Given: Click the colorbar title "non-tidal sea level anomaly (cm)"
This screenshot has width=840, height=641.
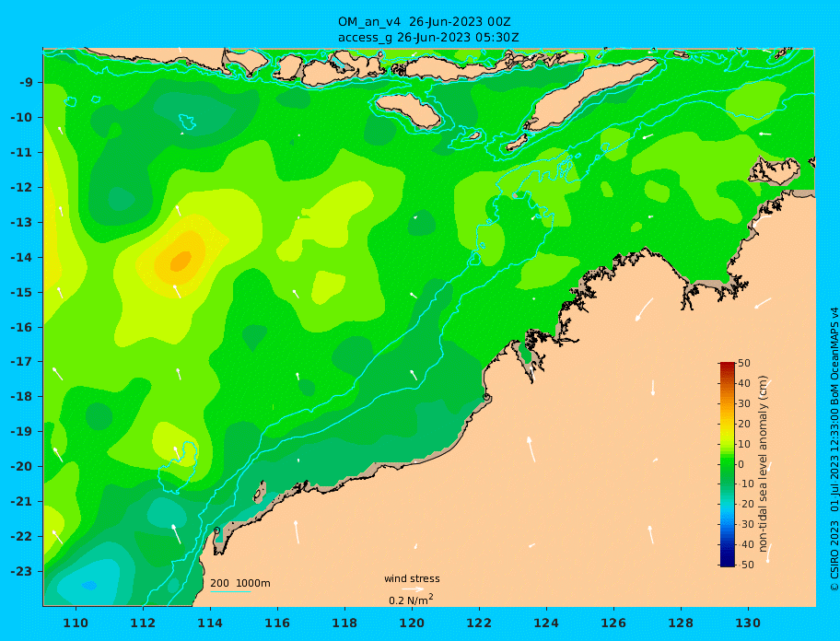Looking at the screenshot, I should click(763, 464).
